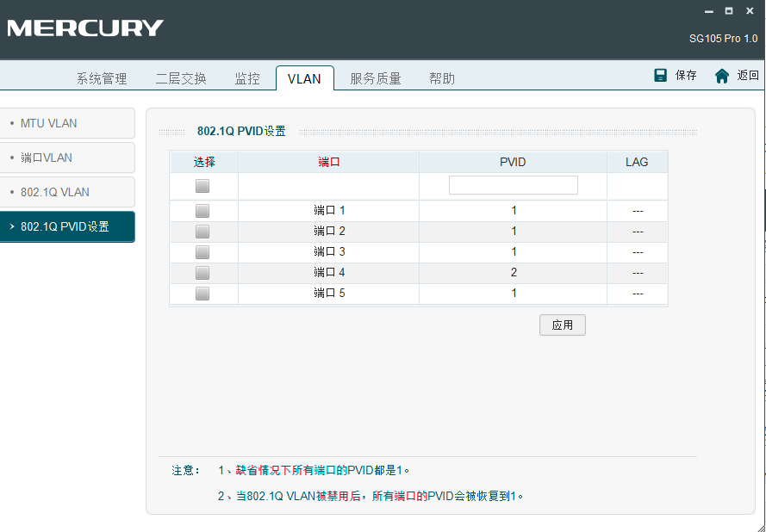Switch to the 二层交换 tab
The height and width of the screenshot is (532, 766).
click(x=181, y=79)
